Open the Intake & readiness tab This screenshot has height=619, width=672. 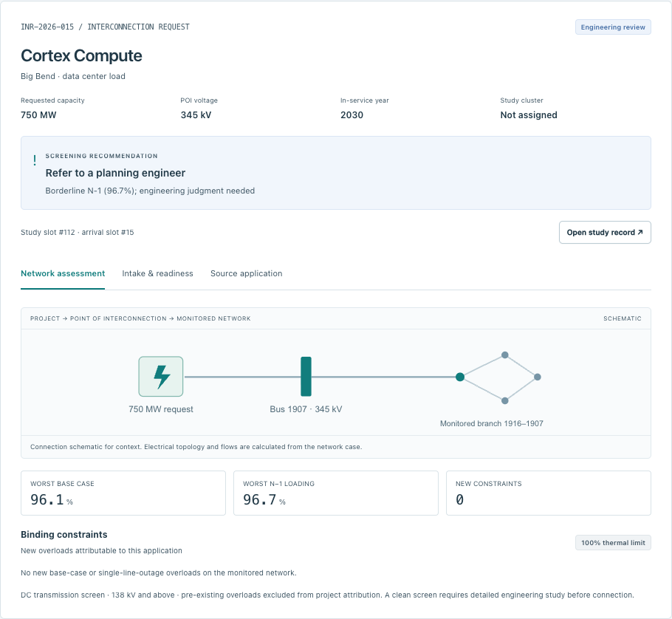[157, 273]
